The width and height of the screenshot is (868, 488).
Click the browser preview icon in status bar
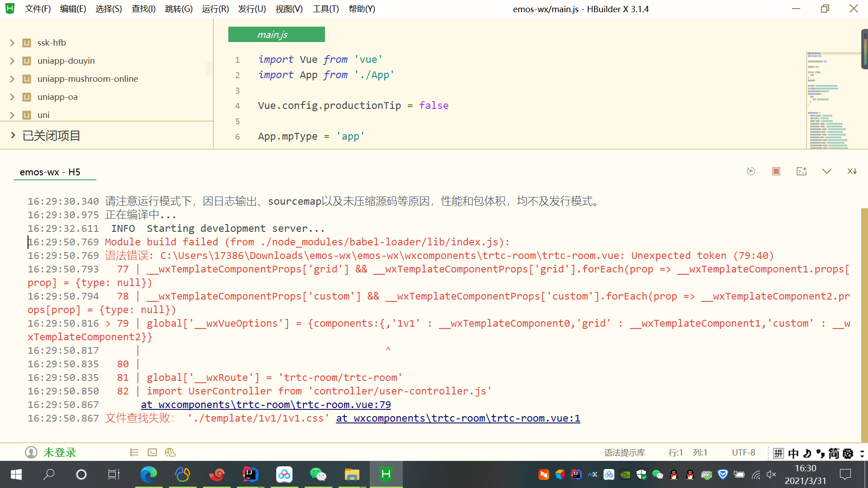click(x=170, y=452)
